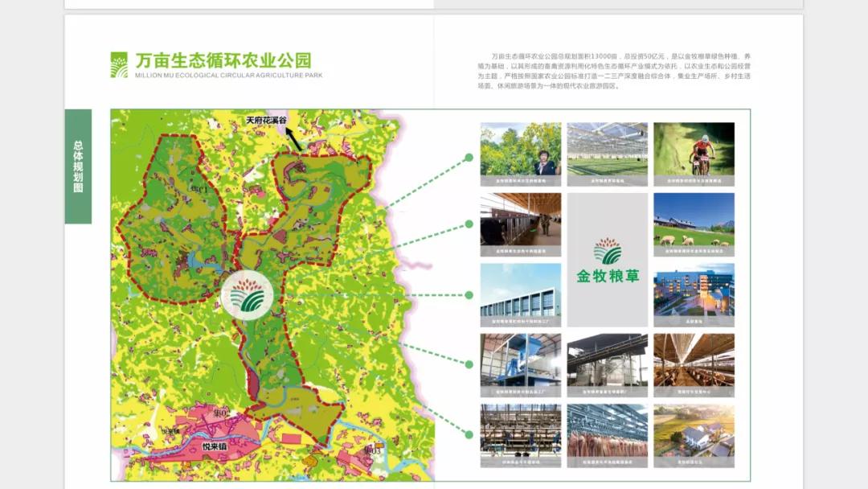Image resolution: width=868 pixels, height=489 pixels.
Task: Click the 金牧粮草 logo in the photo grid
Action: tap(607, 260)
